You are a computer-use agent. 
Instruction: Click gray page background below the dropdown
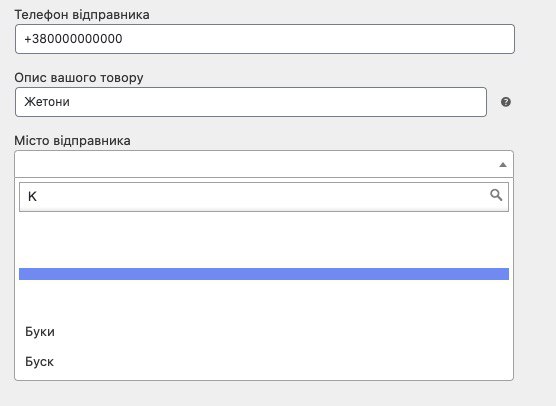tap(264, 394)
